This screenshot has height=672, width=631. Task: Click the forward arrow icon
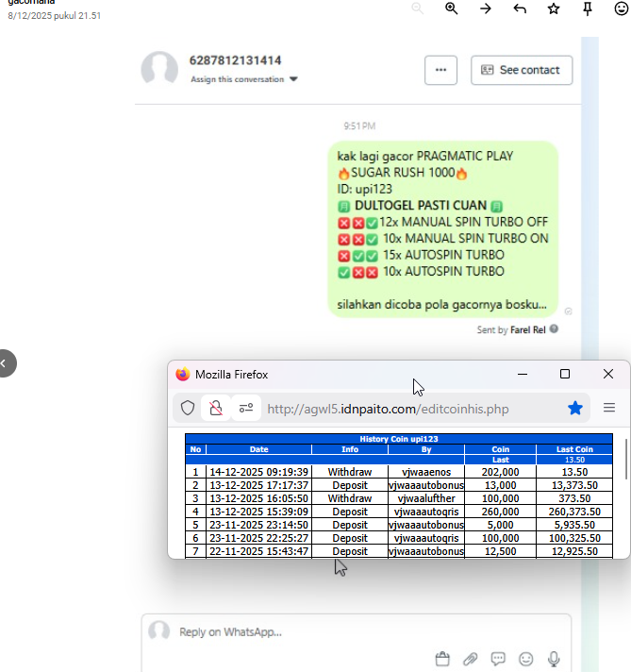[486, 8]
